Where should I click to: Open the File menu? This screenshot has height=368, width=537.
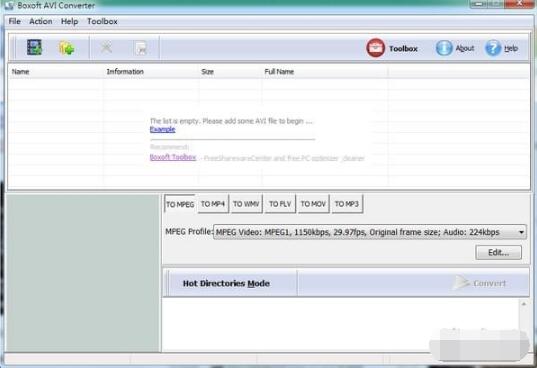[14, 21]
